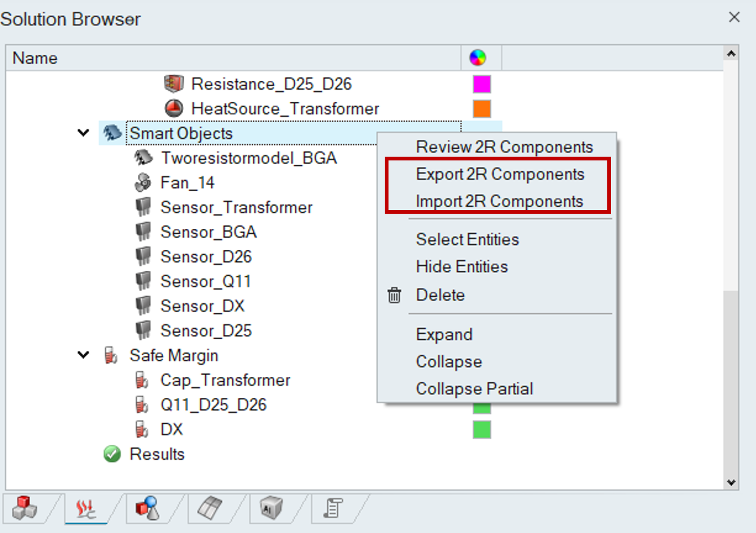Open the tilted grid panel tab
This screenshot has height=533, width=756.
point(210,508)
